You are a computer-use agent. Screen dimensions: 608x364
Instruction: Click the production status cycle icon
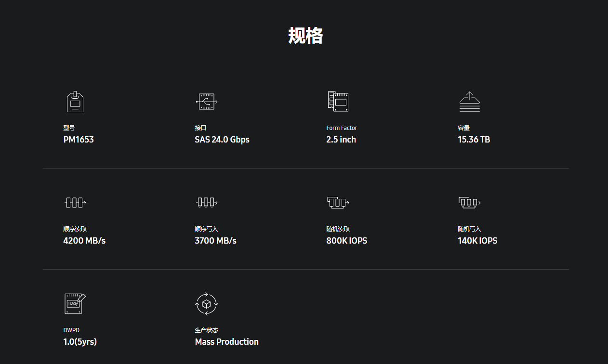[x=207, y=304]
